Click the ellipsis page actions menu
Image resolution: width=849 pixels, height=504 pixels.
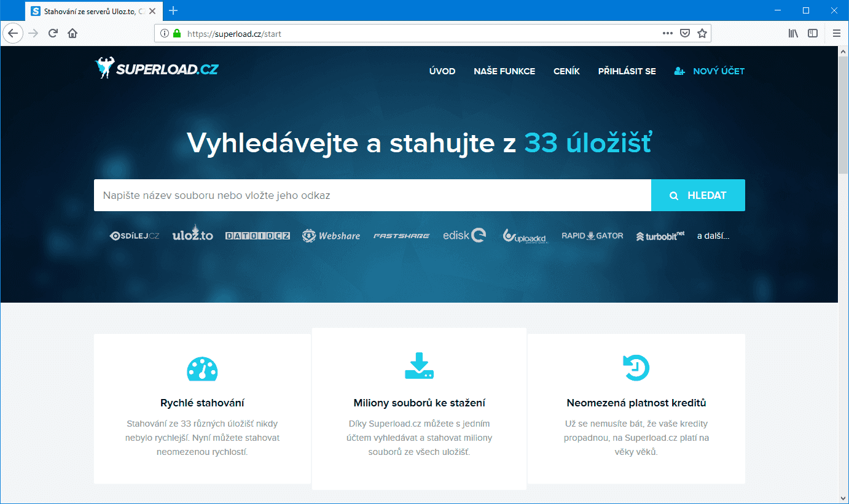click(x=667, y=33)
